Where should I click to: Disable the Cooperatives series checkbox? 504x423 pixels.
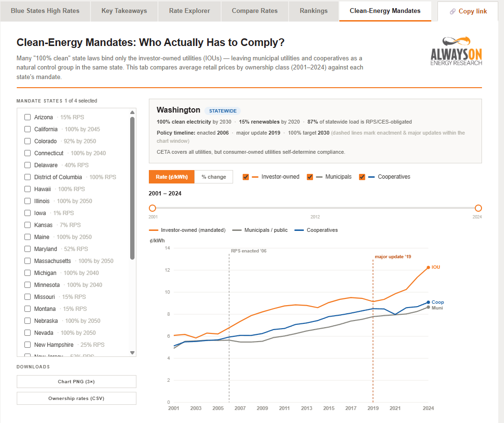tap(362, 177)
